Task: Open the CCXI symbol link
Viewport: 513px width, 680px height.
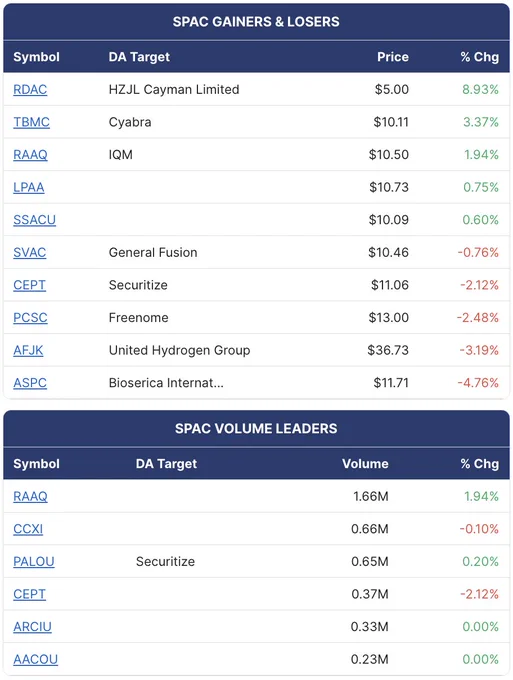Action: (x=28, y=529)
